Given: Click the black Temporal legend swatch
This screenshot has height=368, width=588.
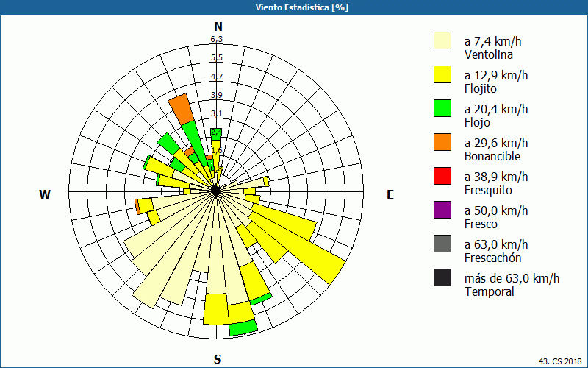Looking at the screenshot, I should pos(442,277).
